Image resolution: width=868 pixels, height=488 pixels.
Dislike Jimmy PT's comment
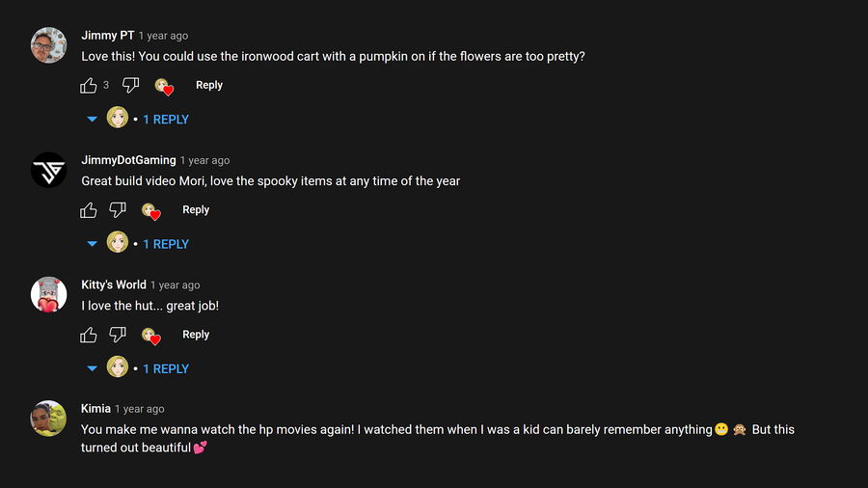pyautogui.click(x=131, y=86)
